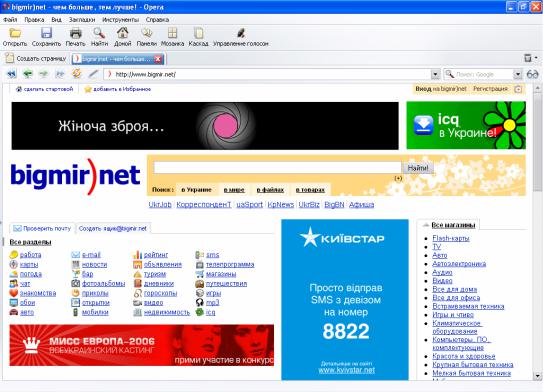Open the КорреспонденТ link
This screenshot has height=392, width=543.
[204, 205]
